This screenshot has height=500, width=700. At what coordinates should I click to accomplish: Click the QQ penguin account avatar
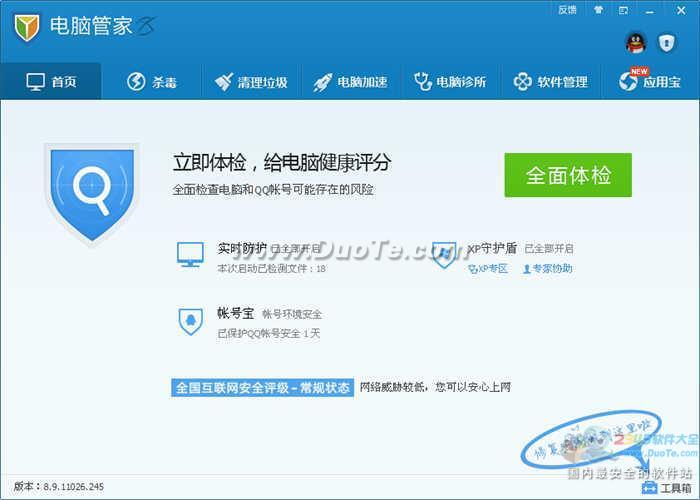[636, 43]
